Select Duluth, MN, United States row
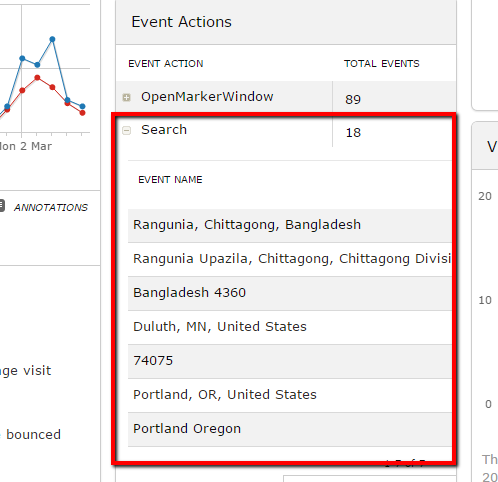 [x=290, y=327]
